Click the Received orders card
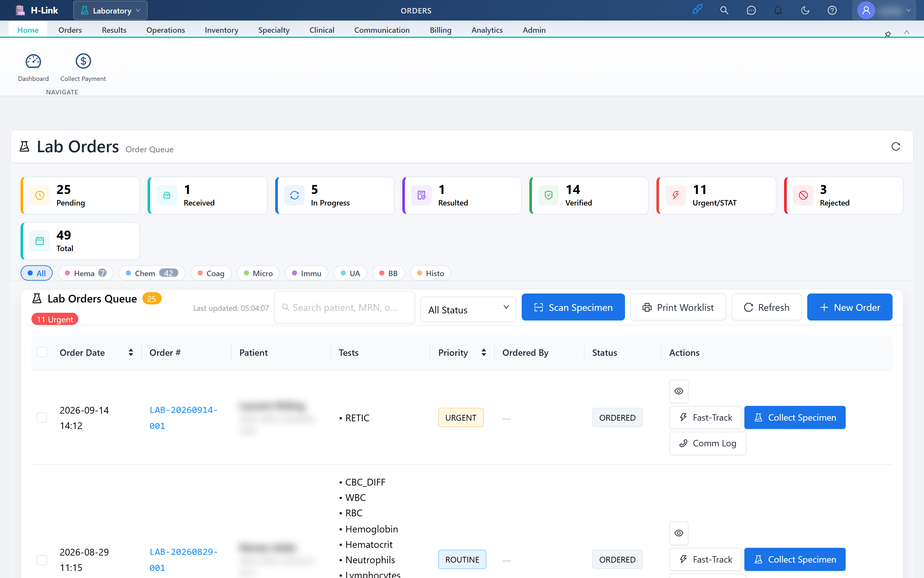This screenshot has height=578, width=924. click(x=207, y=195)
